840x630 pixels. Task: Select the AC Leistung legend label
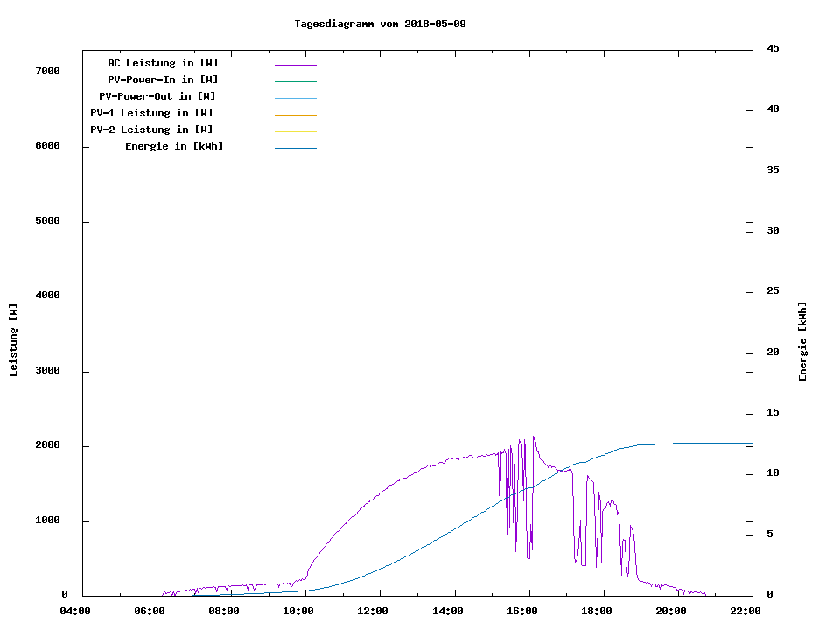[x=163, y=63]
